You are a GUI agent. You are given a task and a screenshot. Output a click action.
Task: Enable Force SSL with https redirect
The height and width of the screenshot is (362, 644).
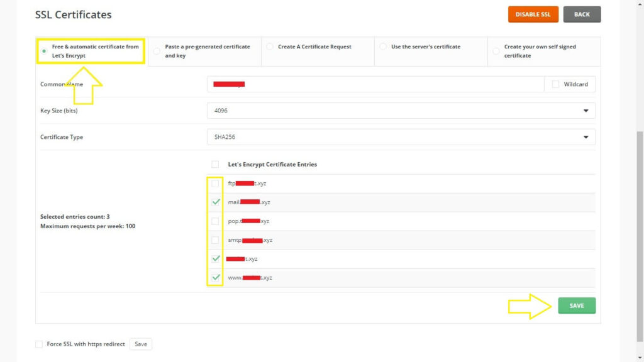[x=39, y=344]
